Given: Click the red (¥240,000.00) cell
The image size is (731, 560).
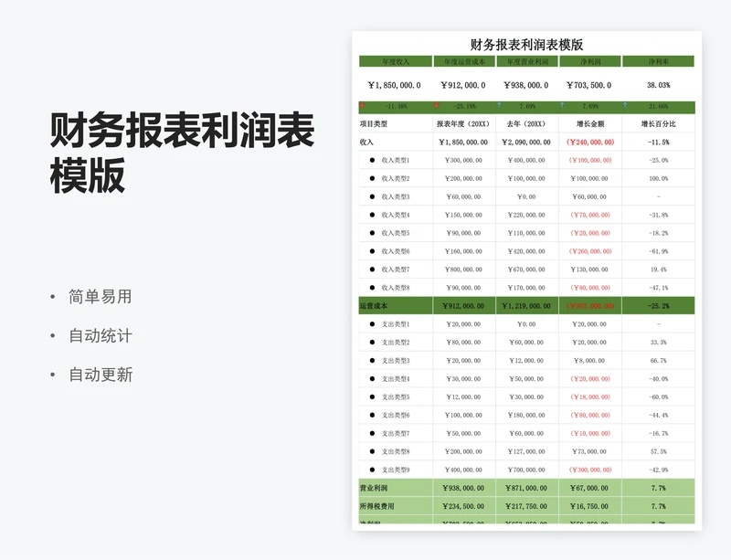Looking at the screenshot, I should (x=589, y=143).
